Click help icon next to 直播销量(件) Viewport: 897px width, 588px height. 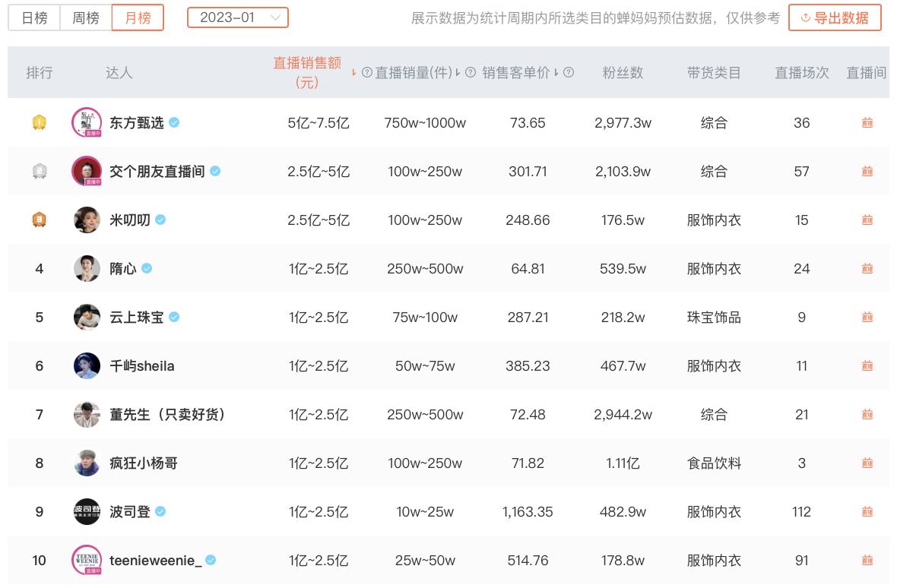click(x=471, y=73)
